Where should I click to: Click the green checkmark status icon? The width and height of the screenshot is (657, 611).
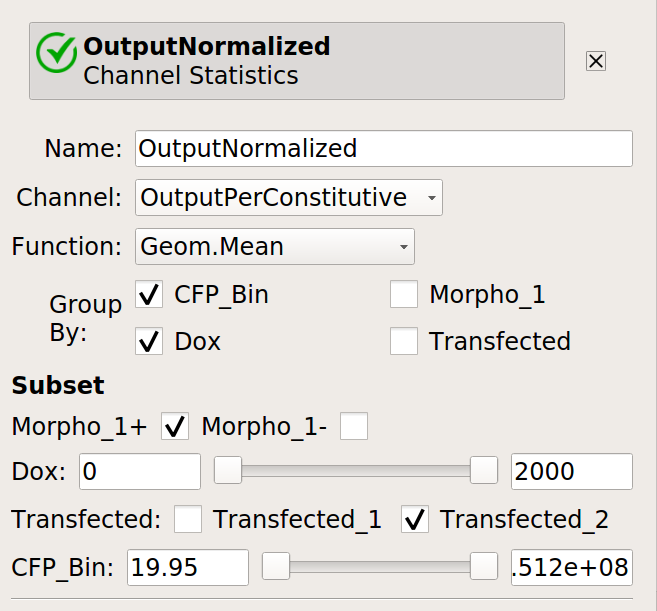57,53
